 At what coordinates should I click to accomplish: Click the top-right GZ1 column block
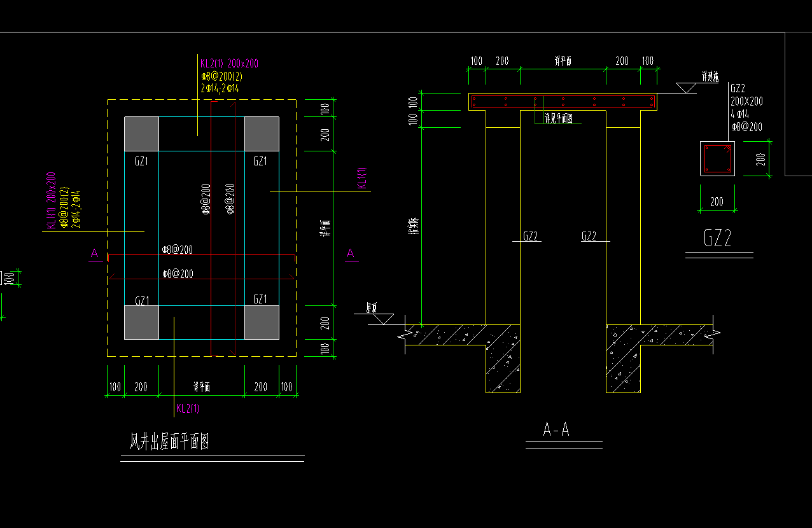[x=262, y=134]
